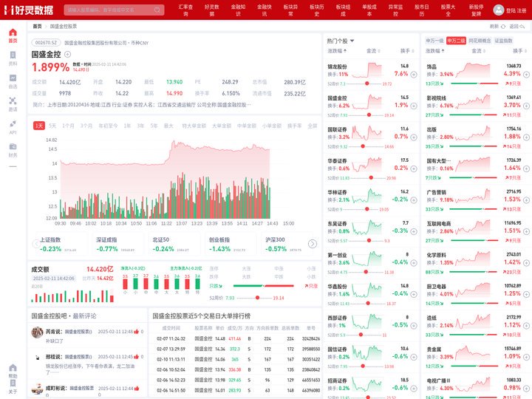Click 锦龙股份 52-week price range dot
Screen dimensions: 532x399
click(366, 83)
